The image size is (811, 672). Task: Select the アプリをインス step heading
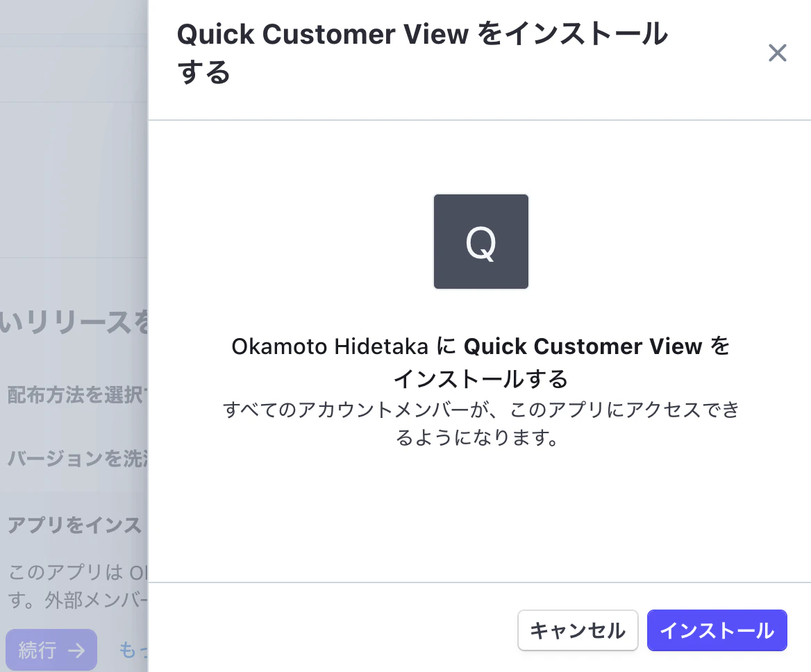(74, 525)
